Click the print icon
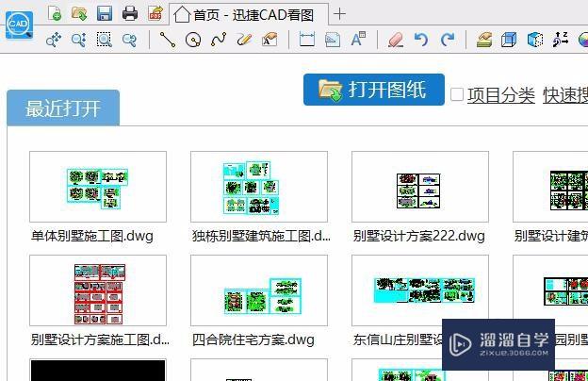 pyautogui.click(x=130, y=13)
